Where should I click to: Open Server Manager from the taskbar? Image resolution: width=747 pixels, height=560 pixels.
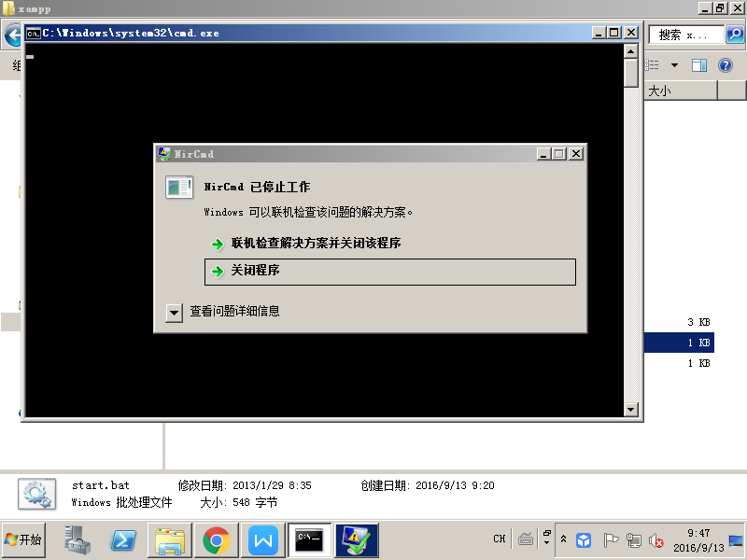[78, 540]
